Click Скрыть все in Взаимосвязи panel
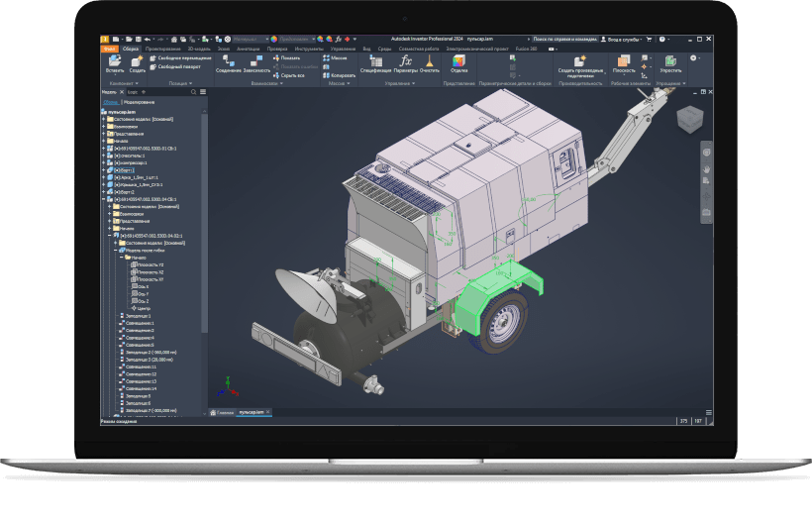The width and height of the screenshot is (812, 524). tap(291, 75)
